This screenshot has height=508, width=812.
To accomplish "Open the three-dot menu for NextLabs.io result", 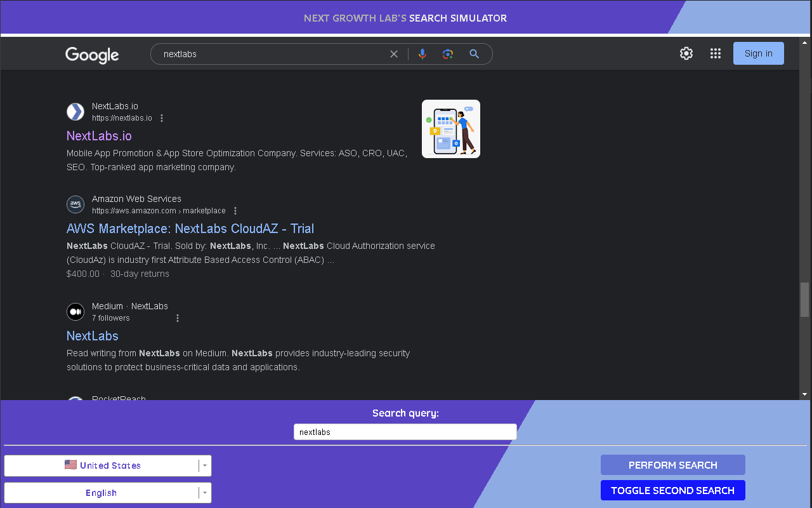I will point(162,117).
